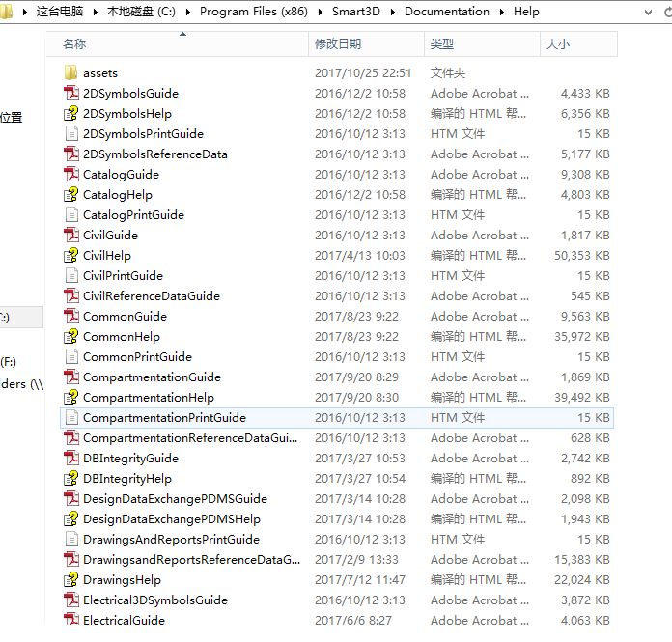Click the CatalogHelp compiled help icon
Screen dimensions: 672x642
coord(71,195)
